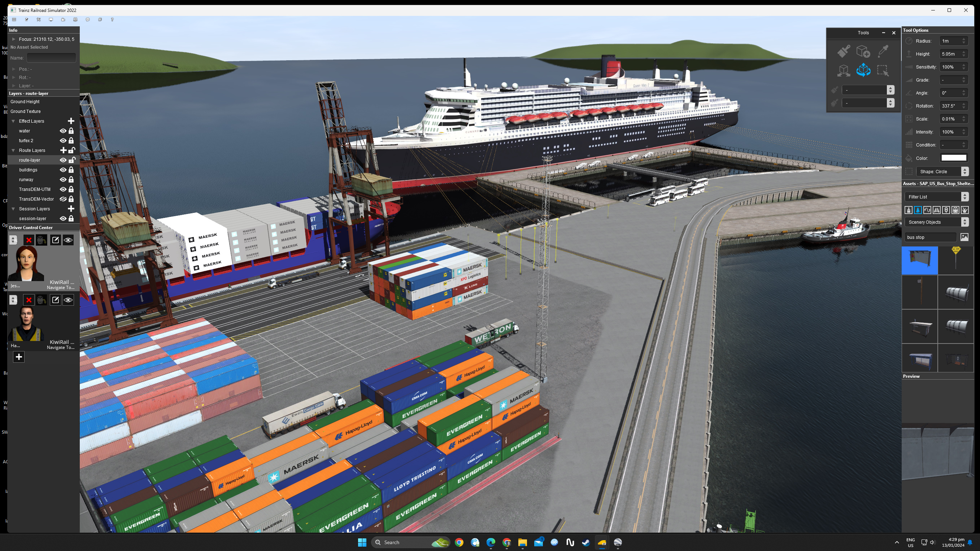Add a new Effect Layer
Screen dimensions: 980x551
point(71,121)
